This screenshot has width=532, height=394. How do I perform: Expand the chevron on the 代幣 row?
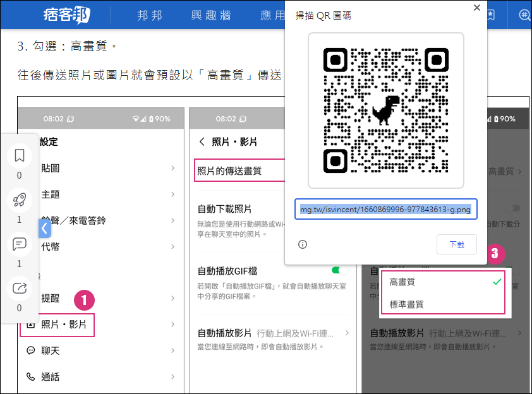click(172, 246)
